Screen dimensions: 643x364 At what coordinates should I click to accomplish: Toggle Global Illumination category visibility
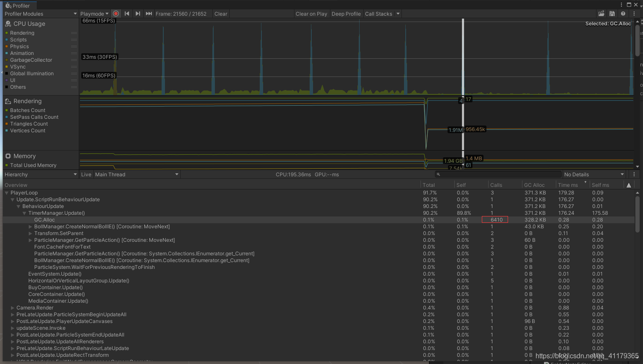tap(6, 74)
